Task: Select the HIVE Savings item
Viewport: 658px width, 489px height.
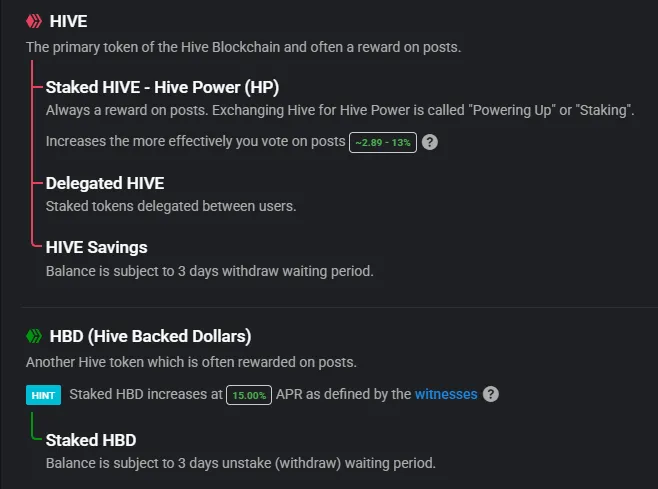Action: click(x=97, y=247)
